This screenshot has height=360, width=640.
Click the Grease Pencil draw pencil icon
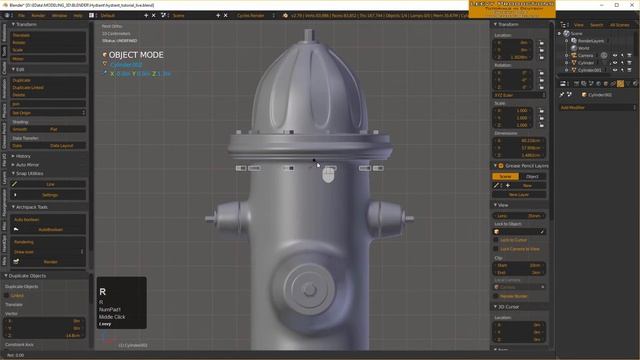tap(496, 185)
